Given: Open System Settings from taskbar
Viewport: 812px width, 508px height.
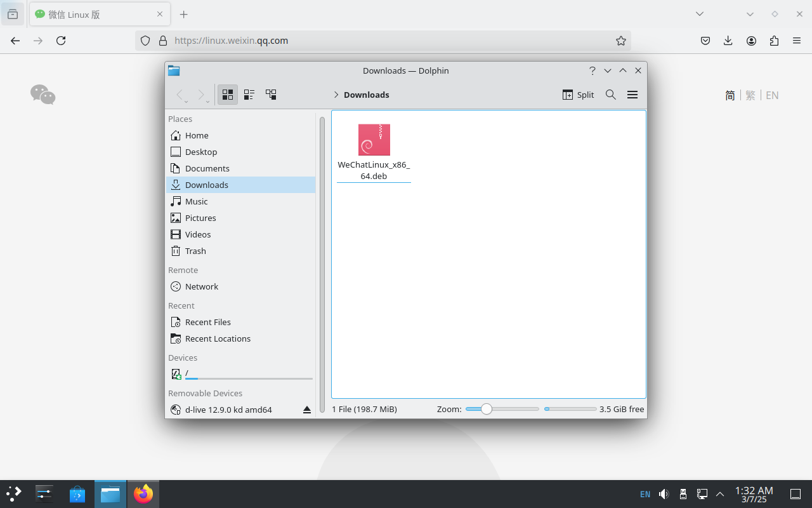Looking at the screenshot, I should pos(44,494).
